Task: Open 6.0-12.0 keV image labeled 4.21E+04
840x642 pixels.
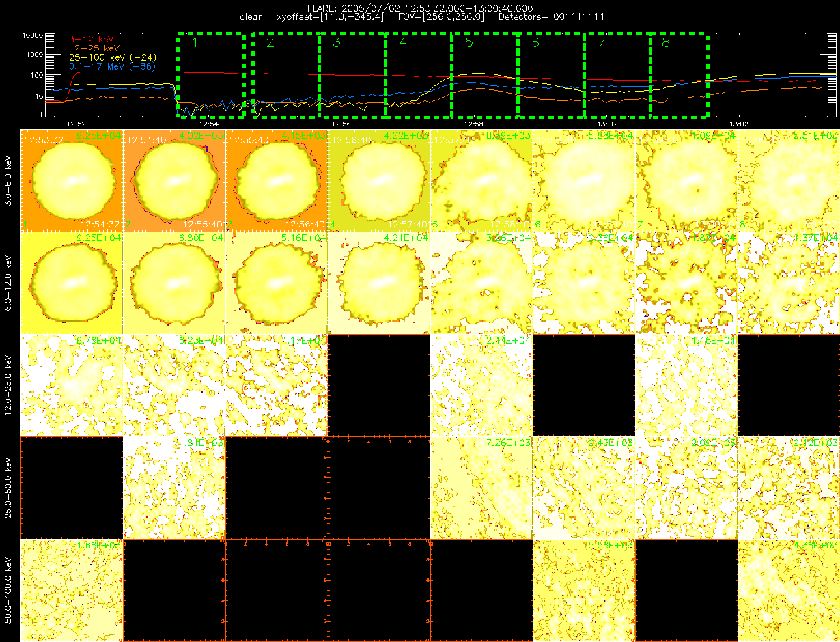Action: click(379, 282)
